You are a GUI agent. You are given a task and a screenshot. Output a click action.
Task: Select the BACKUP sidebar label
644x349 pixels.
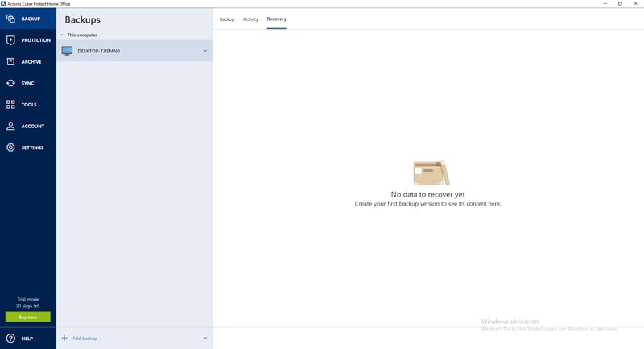[x=31, y=19]
